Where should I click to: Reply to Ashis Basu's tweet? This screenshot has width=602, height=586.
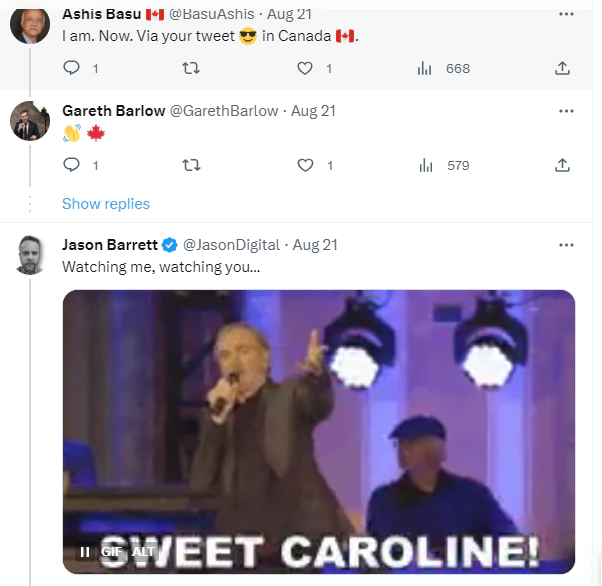(71, 68)
